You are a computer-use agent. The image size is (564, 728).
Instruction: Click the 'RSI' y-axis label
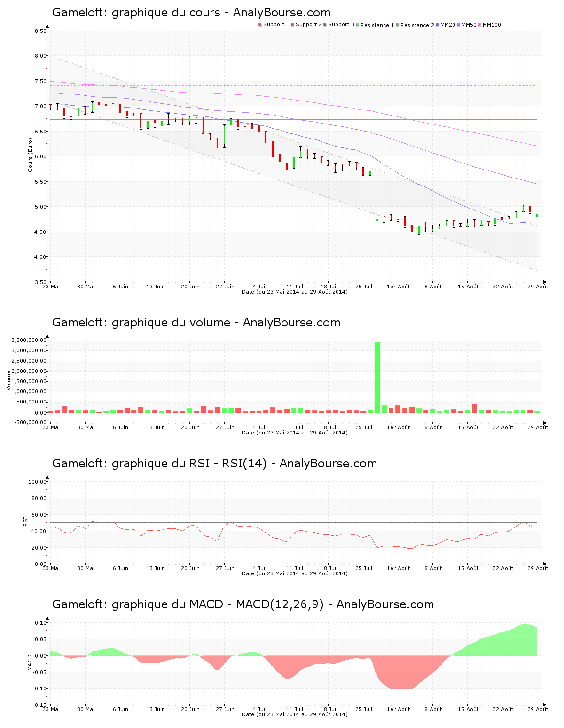pos(26,521)
